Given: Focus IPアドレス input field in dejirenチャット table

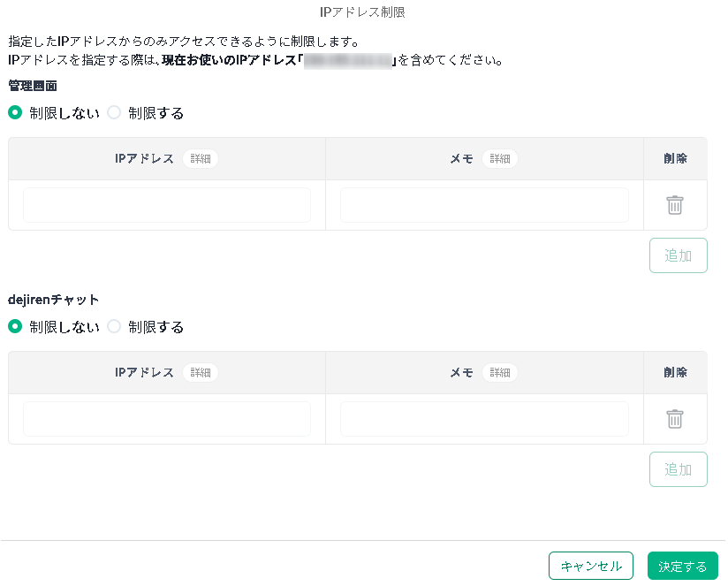Looking at the screenshot, I should click(167, 419).
